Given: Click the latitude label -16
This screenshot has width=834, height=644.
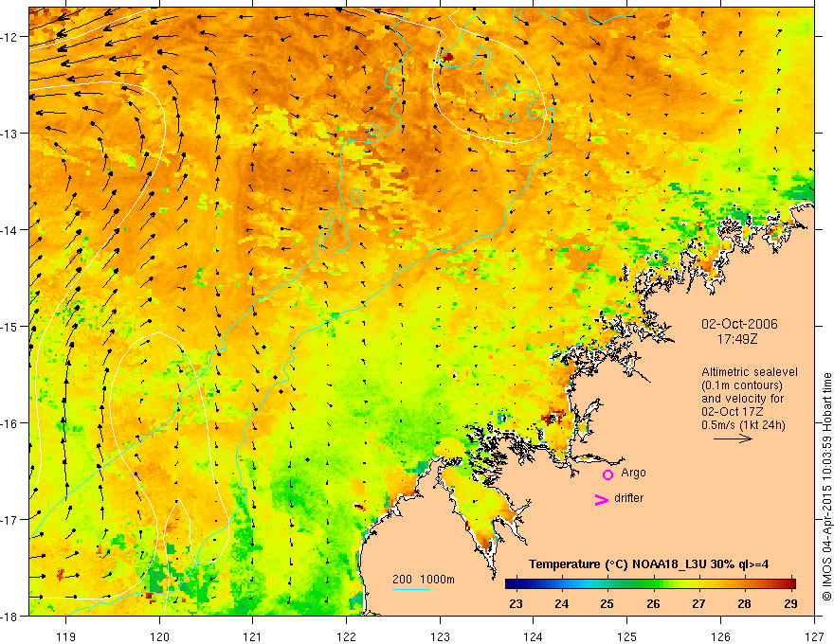Looking at the screenshot, I should pyautogui.click(x=10, y=423).
